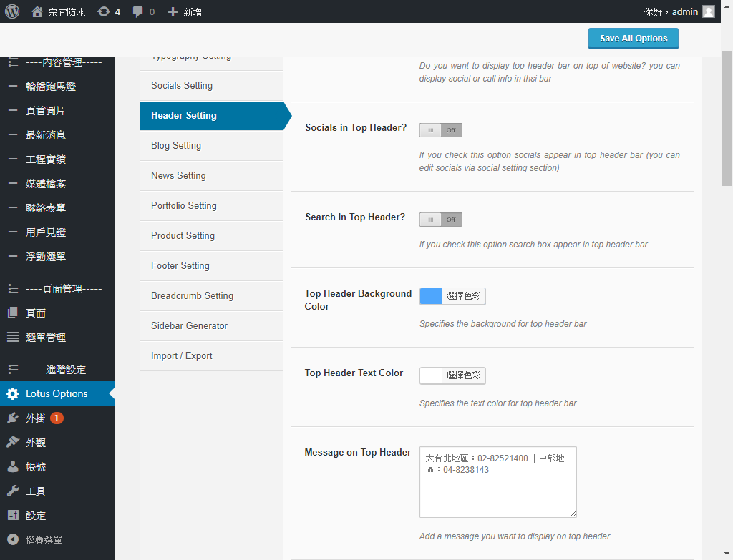This screenshot has height=560, width=733.
Task: Open the updates icon showing 4
Action: (x=103, y=11)
